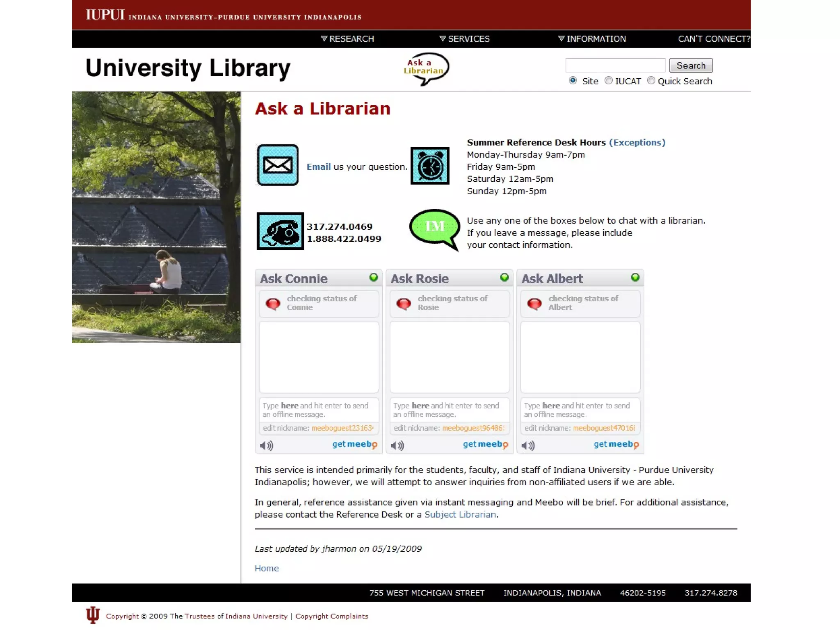840x630 pixels.
Task: Mute sound in Ask Albert widget
Action: pyautogui.click(x=528, y=445)
